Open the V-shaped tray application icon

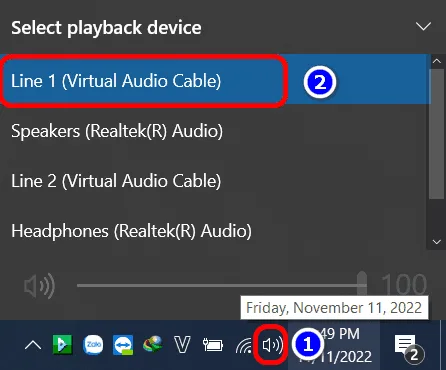pyautogui.click(x=182, y=345)
